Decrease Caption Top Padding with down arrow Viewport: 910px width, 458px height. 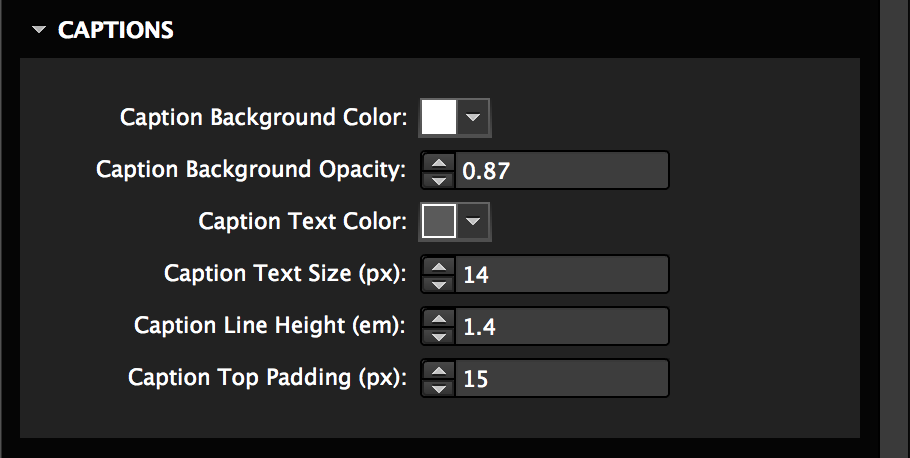(x=438, y=387)
